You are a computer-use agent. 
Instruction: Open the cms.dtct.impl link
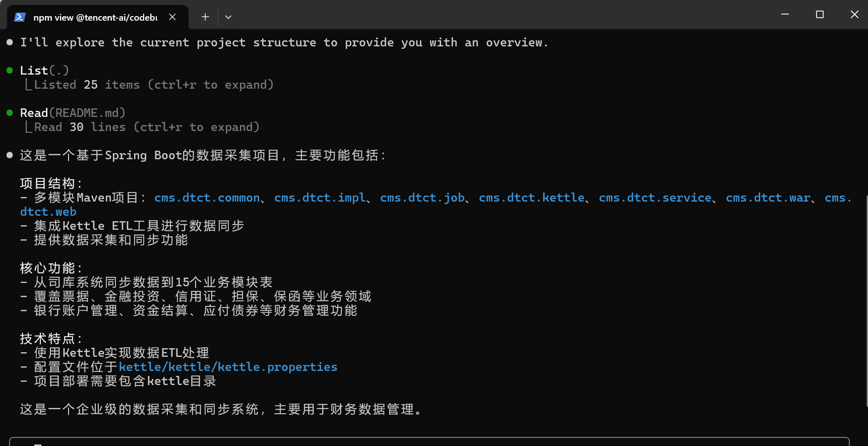click(x=320, y=198)
